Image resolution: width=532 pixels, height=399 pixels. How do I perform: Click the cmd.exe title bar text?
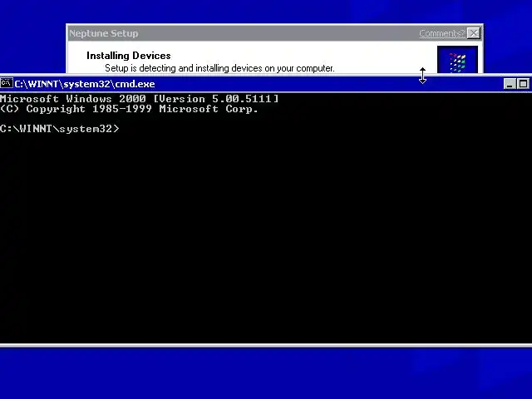(85, 84)
